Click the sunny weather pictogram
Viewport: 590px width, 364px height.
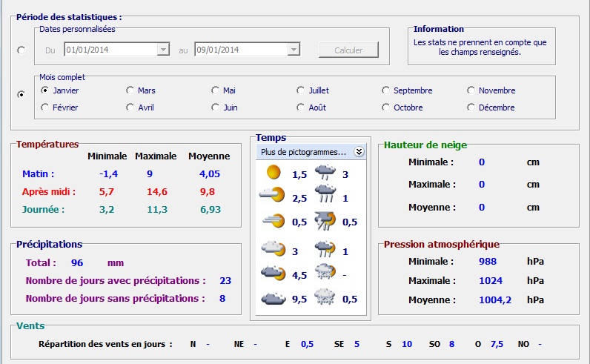coord(274,173)
